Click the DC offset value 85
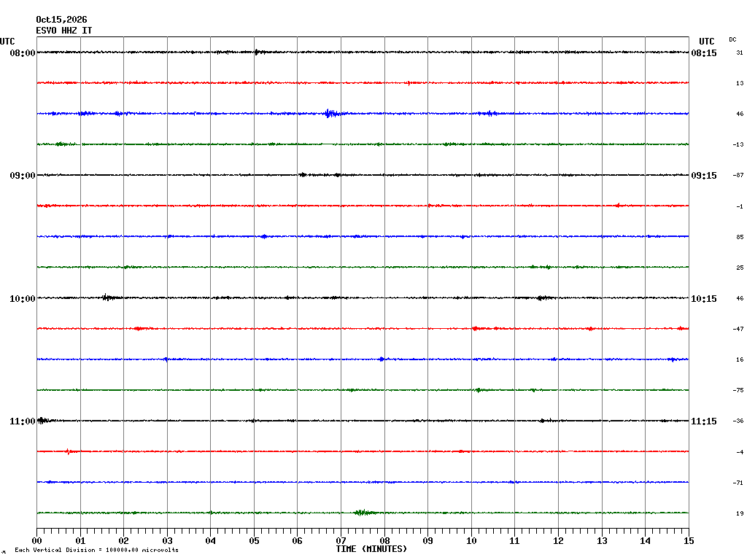The image size is (747, 560). 740,237
